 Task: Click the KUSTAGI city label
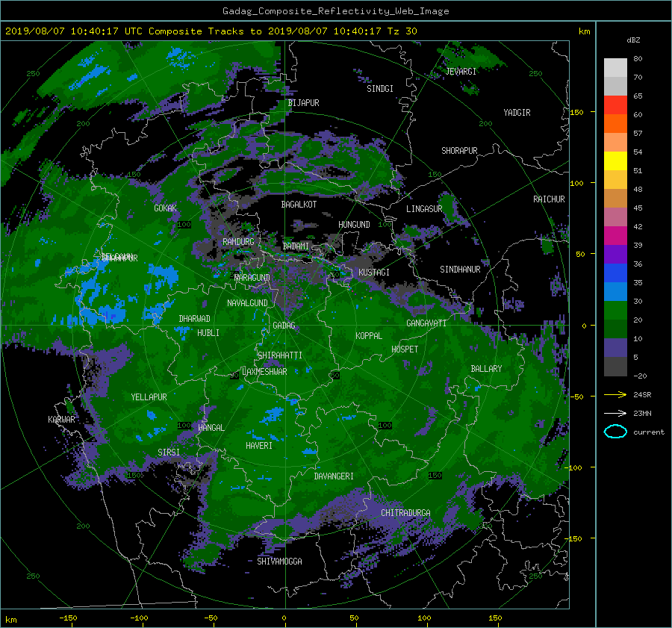374,273
